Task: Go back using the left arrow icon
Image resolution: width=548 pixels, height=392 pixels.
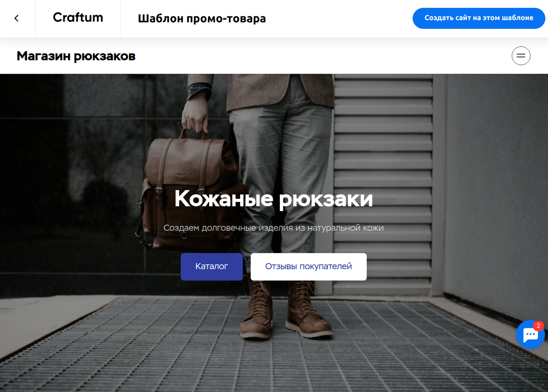Action: pos(16,18)
